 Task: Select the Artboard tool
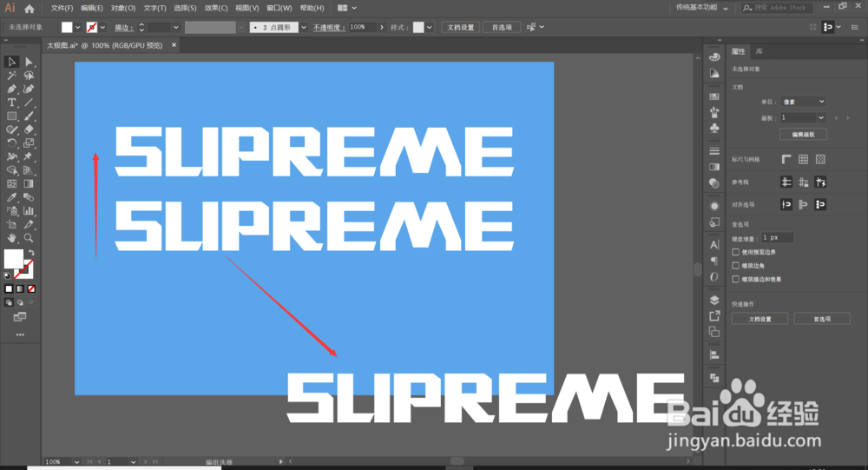[x=11, y=224]
